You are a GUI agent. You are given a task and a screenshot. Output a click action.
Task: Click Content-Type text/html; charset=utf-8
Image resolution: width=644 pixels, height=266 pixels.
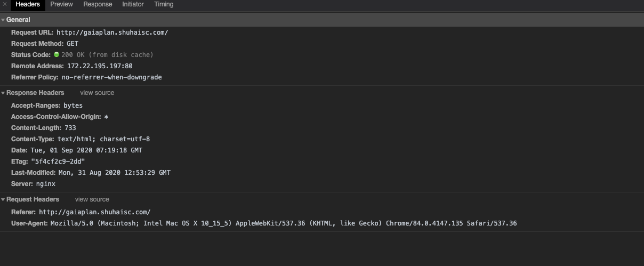(103, 139)
